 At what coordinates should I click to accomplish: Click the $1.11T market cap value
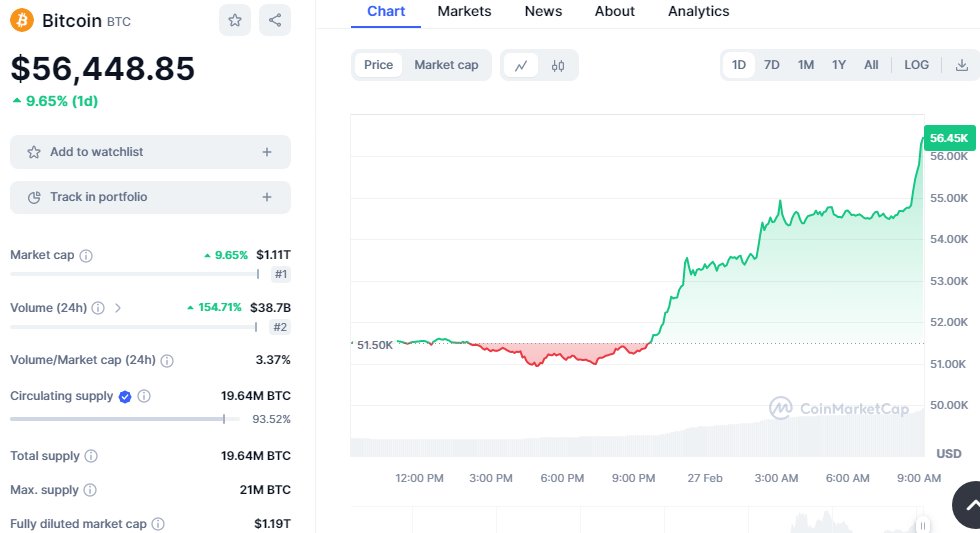(x=273, y=255)
